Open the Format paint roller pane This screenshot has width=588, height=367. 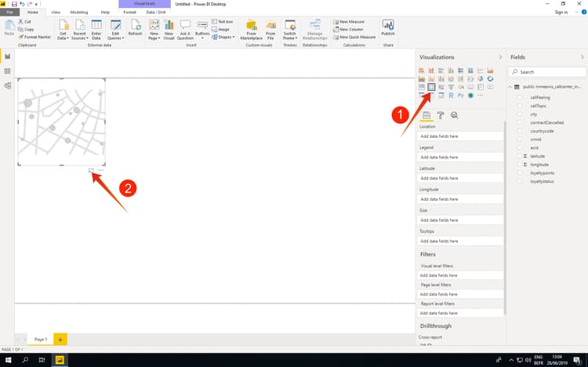(x=441, y=115)
